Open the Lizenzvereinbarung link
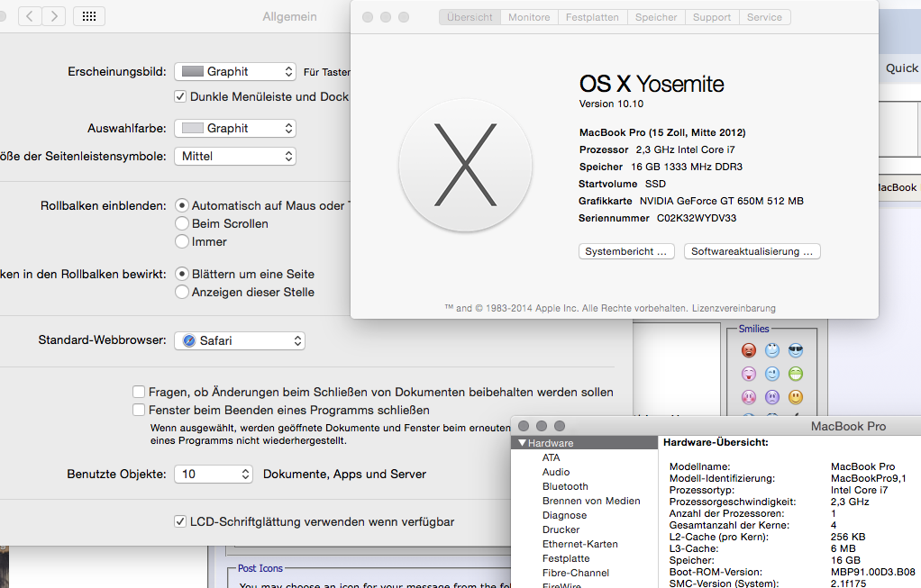The width and height of the screenshot is (921, 588). click(x=734, y=308)
